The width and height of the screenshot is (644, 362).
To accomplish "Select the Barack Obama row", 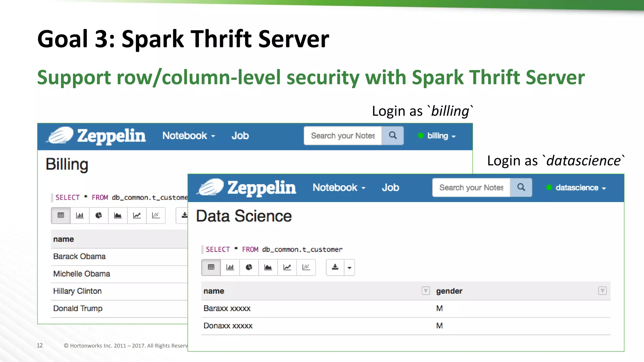I will point(119,257).
